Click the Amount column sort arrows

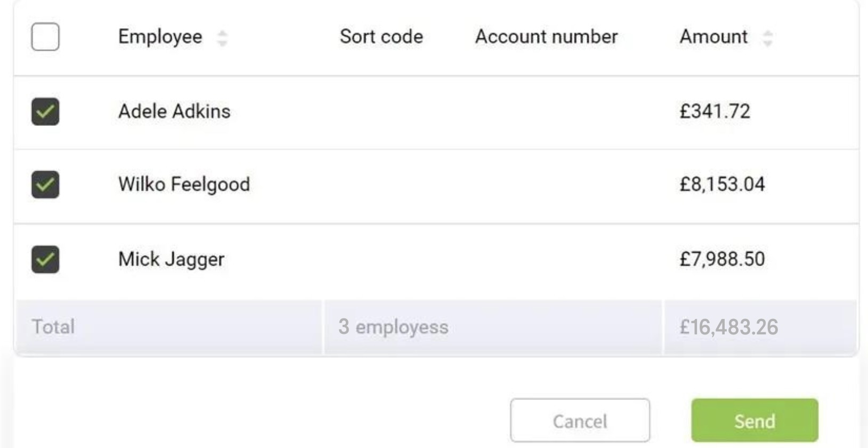[767, 38]
